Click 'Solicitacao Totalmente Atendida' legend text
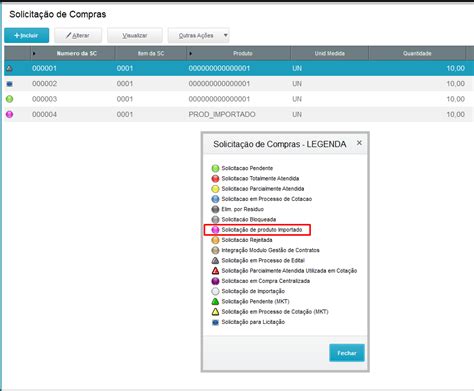The height and width of the screenshot is (391, 474). pyautogui.click(x=260, y=179)
